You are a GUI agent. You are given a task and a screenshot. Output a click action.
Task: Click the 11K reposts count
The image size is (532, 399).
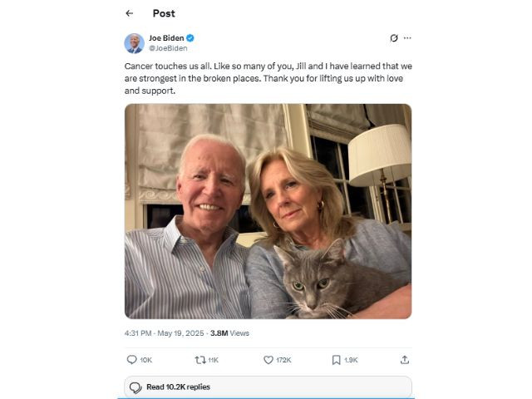tap(214, 360)
